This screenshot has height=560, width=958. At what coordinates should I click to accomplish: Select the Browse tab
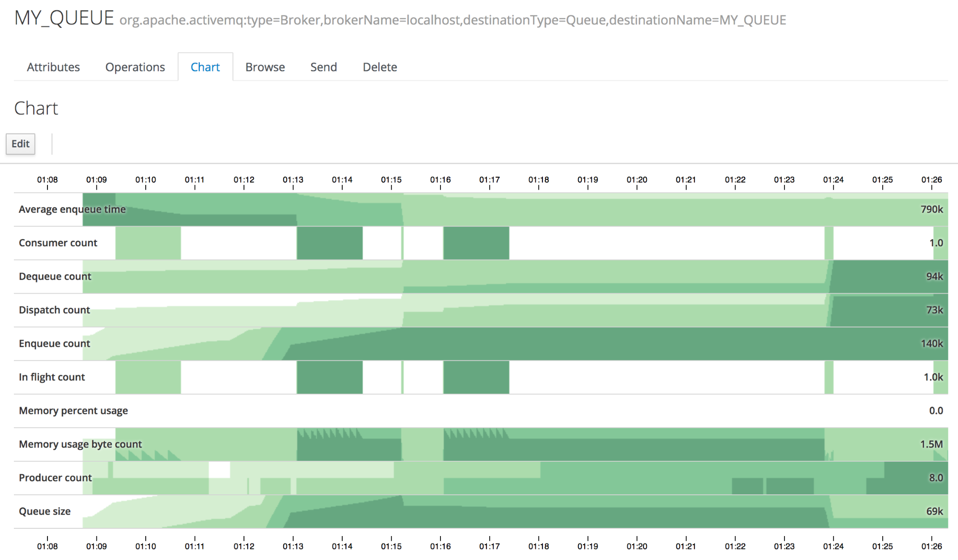click(x=265, y=67)
